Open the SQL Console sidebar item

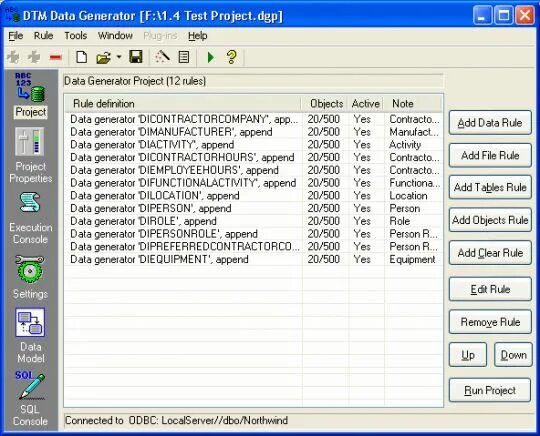point(30,398)
